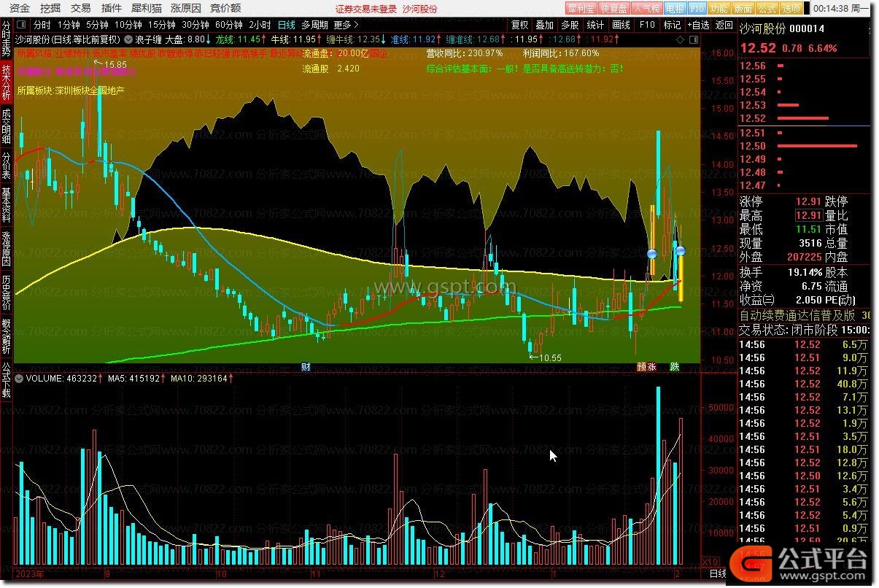The image size is (879, 588).
Task: Click the 画线 drawing button
Action: tap(622, 25)
